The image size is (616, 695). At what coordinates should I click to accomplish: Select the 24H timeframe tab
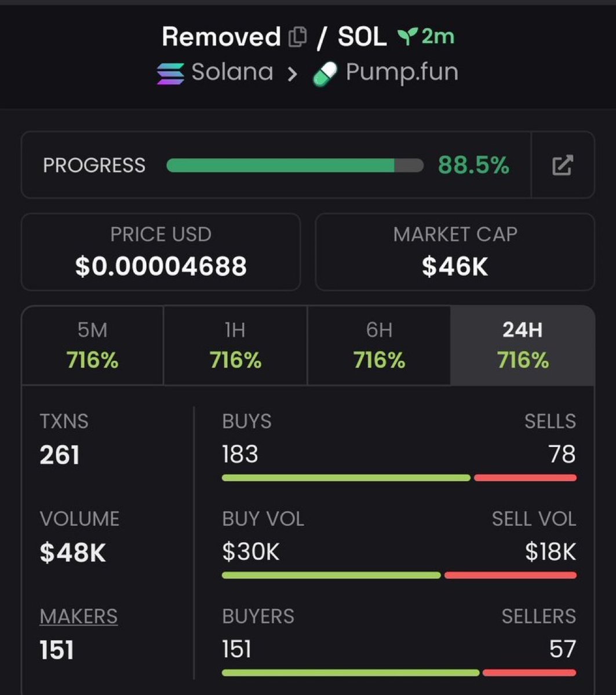pos(522,346)
